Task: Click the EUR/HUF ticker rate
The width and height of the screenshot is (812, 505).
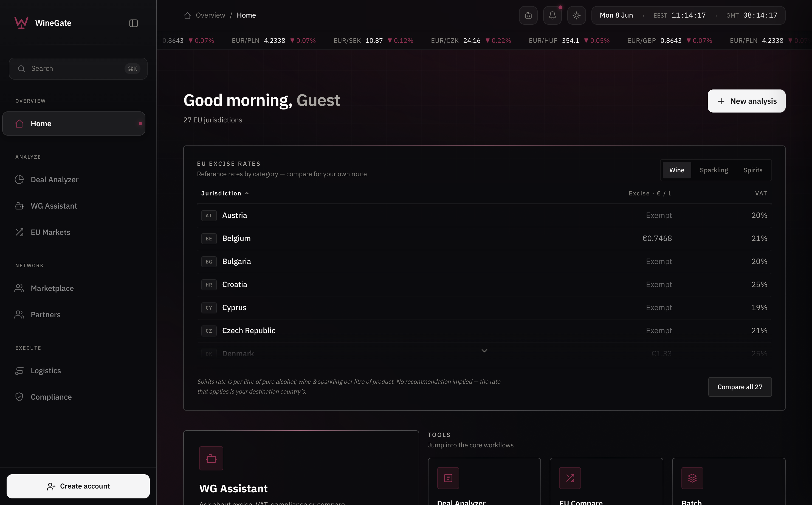Action: pos(569,40)
